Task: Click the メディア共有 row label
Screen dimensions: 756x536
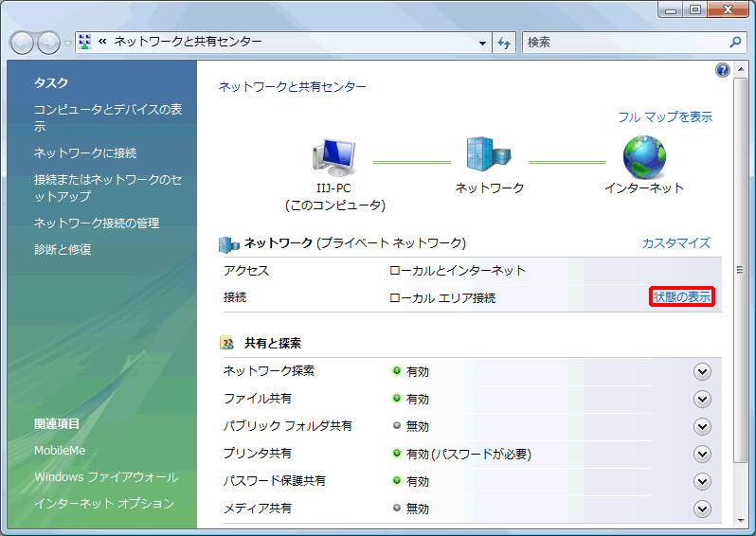Action: [258, 509]
